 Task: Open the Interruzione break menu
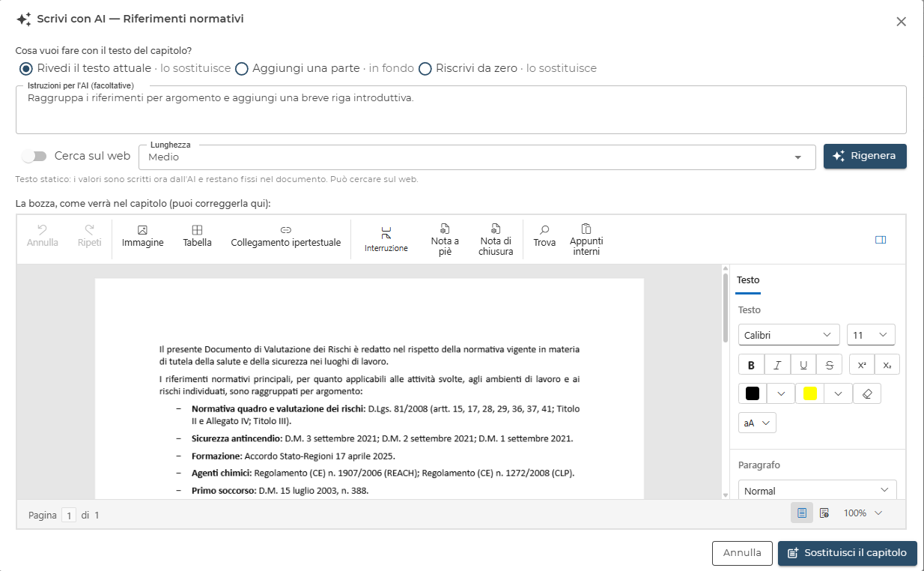coord(386,240)
